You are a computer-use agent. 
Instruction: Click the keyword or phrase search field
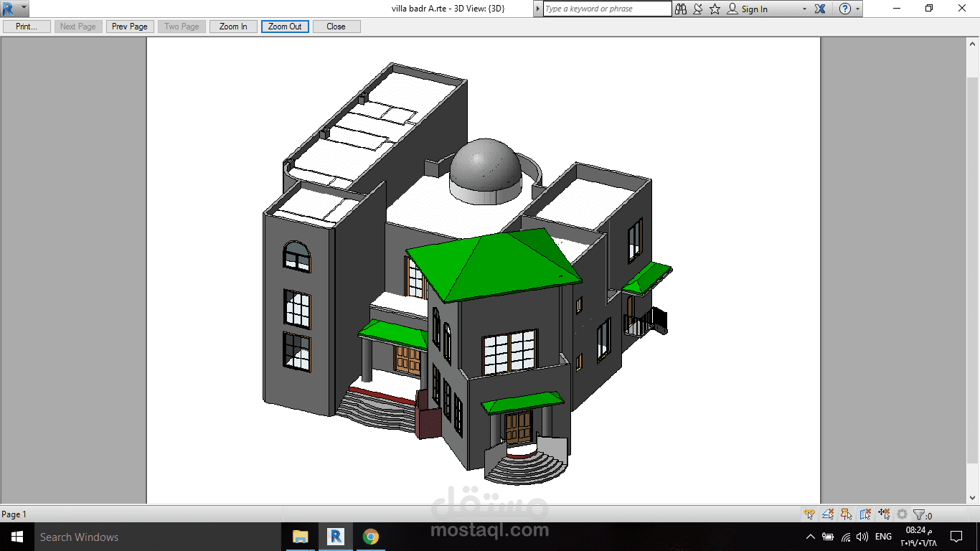607,9
